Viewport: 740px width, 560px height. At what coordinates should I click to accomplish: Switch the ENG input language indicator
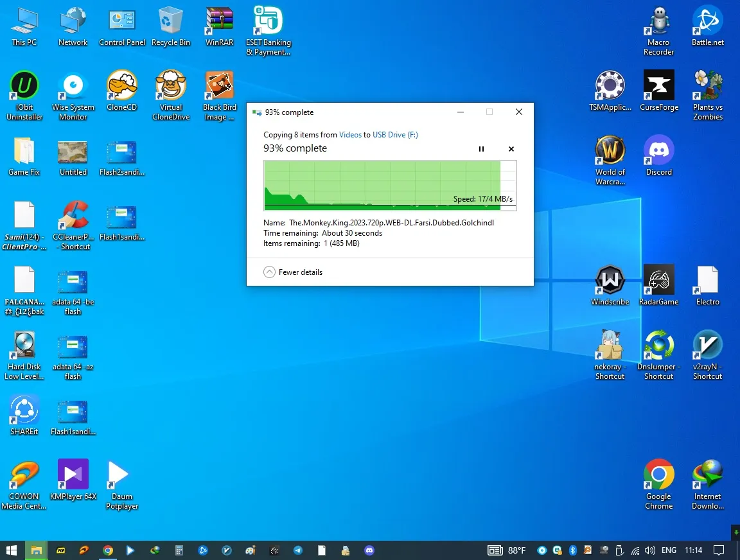[x=669, y=550]
